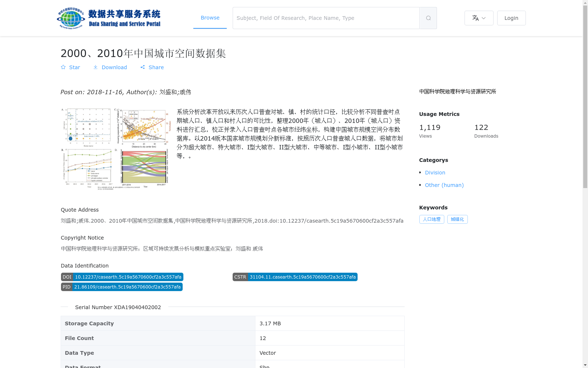The width and height of the screenshot is (588, 368).
Task: Select the 城镇化 keyword tag
Action: tap(458, 219)
